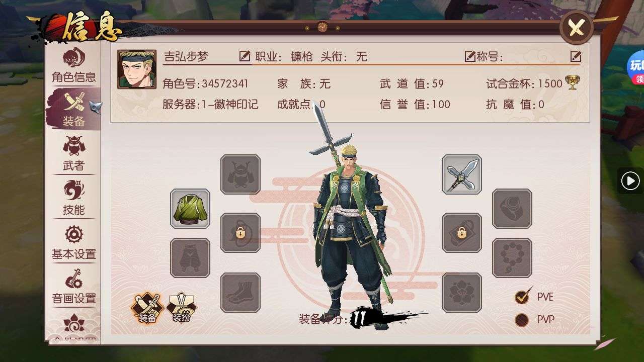The height and width of the screenshot is (362, 644).
Task: Open the 角色信息 tab
Action: (x=73, y=65)
